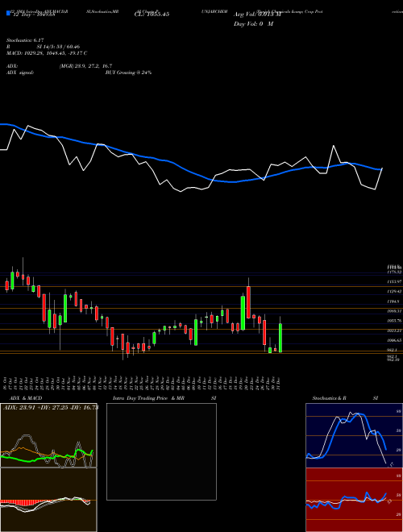
Task: Select the 'CL: 1055.45' closing price text
Action: pyautogui.click(x=152, y=15)
